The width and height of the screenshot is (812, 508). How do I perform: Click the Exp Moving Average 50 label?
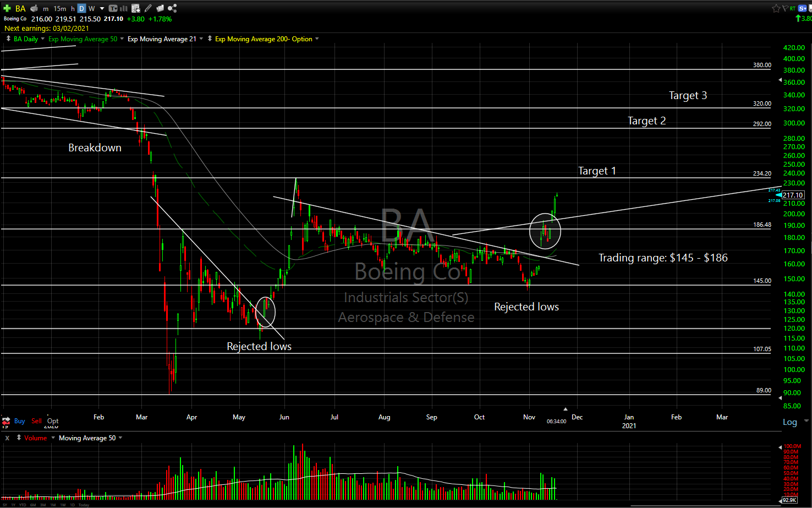(83, 39)
